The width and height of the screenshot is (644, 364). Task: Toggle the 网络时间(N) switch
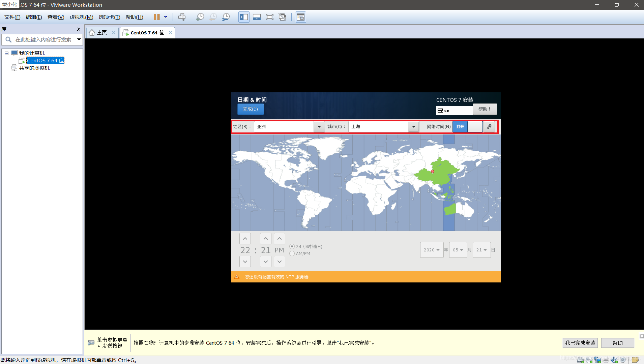tap(467, 127)
